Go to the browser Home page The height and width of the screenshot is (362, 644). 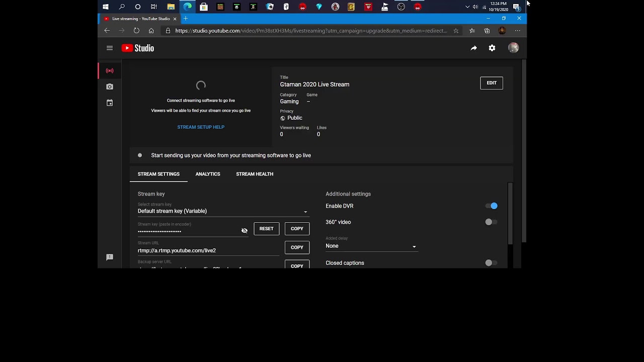click(x=151, y=31)
